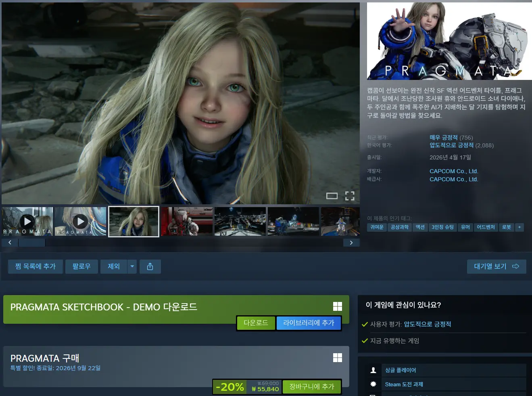The height and width of the screenshot is (396, 532).
Task: Click the thumbnail strip scrollbar handle
Action: coord(32,243)
